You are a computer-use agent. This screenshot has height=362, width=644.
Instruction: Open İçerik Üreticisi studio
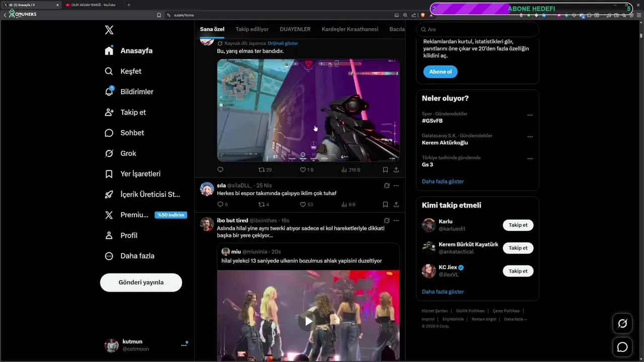coord(142,195)
